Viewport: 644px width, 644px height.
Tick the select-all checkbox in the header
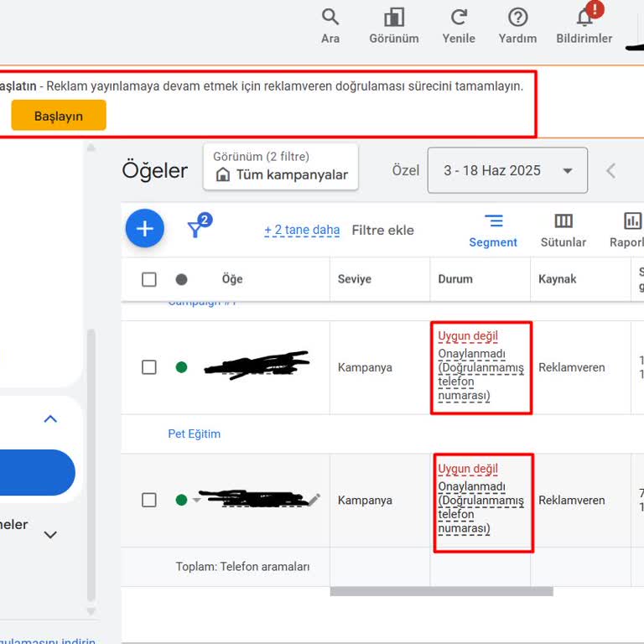click(148, 279)
